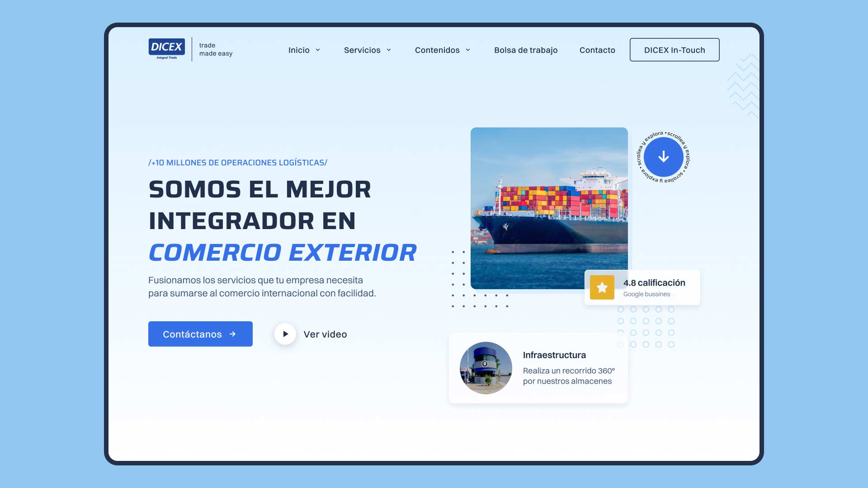Click the yellow star rating icon
This screenshot has width=868, height=488.
pos(602,287)
